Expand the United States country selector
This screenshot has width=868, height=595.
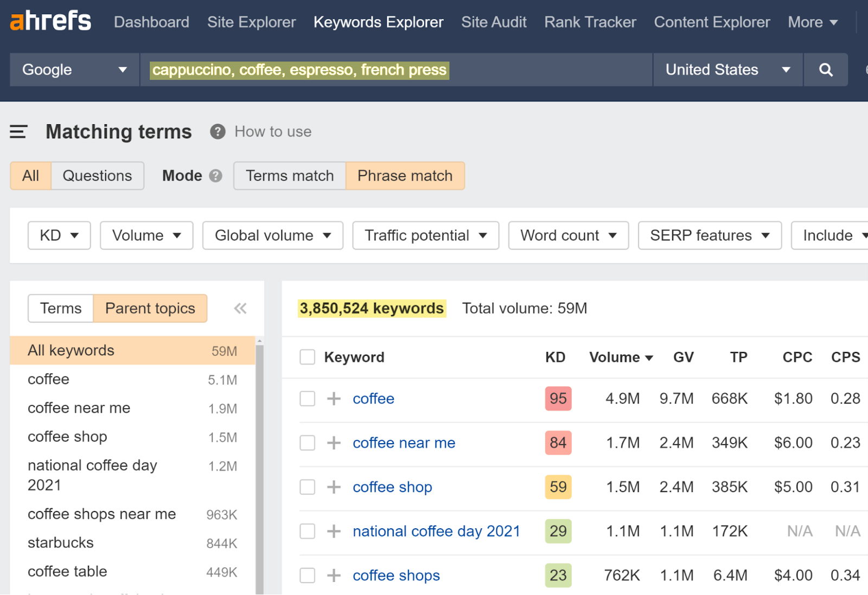point(727,70)
